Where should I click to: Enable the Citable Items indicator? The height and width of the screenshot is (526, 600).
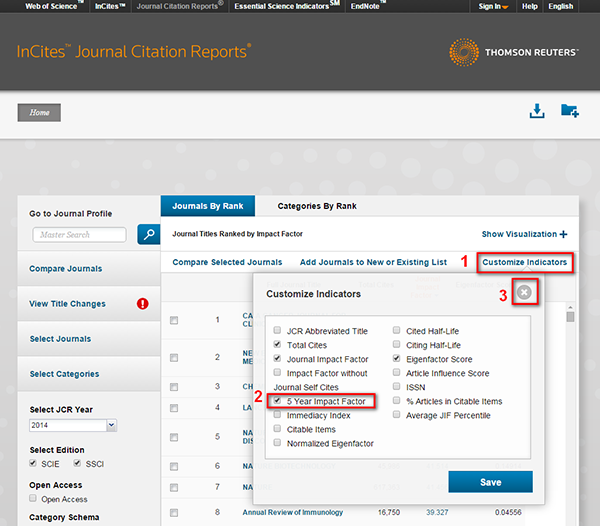click(277, 428)
